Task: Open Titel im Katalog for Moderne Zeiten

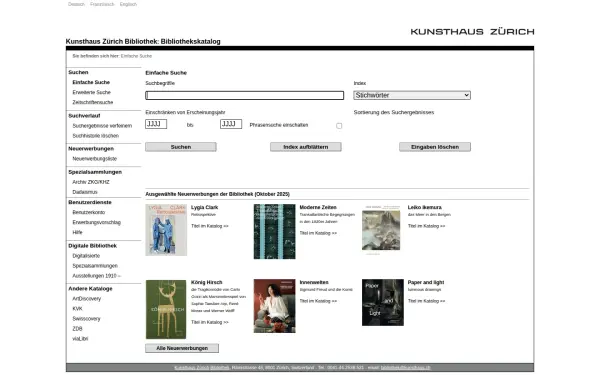Action: click(318, 233)
